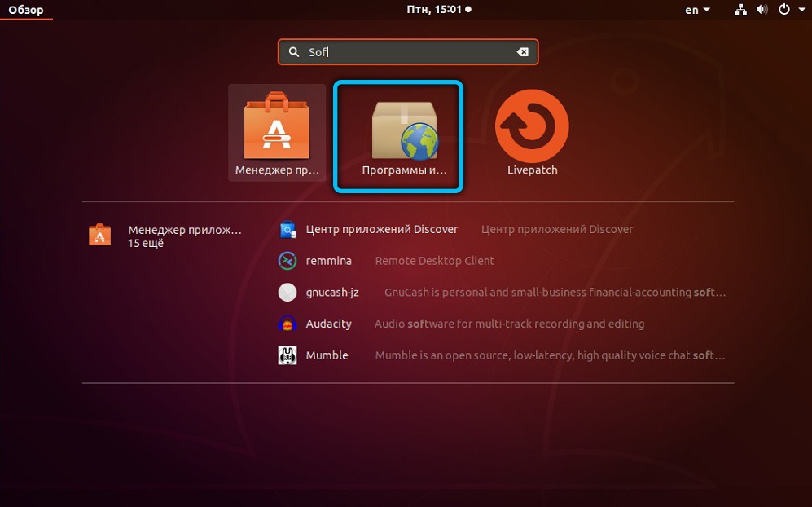The image size is (812, 507).
Task: Click the magnifier icon in search field
Action: 294,52
